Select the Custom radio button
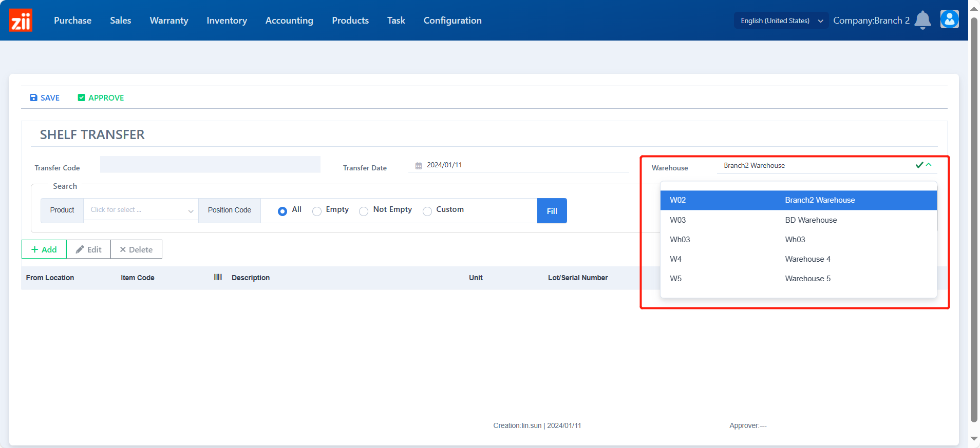980x448 pixels. pyautogui.click(x=427, y=211)
